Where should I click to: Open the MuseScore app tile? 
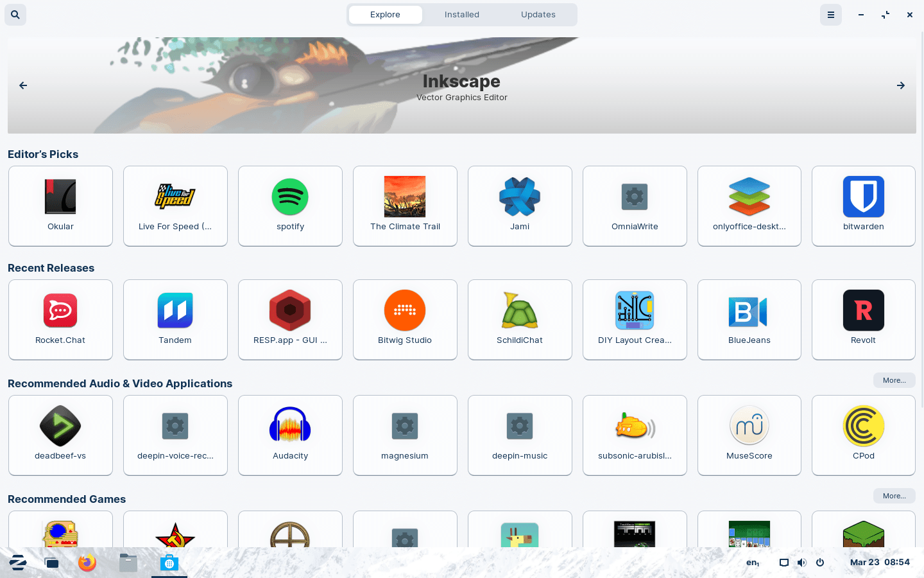click(x=749, y=435)
